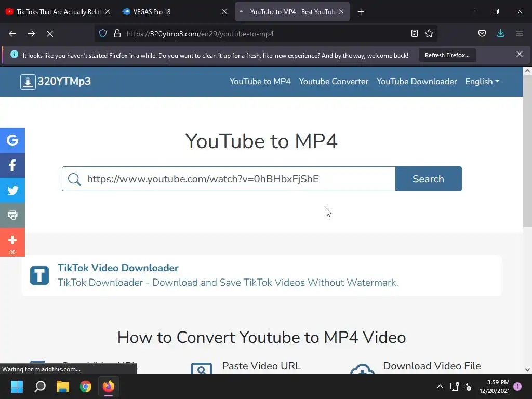Viewport: 532px width, 399px height.
Task: Click the network display tray icon
Action: 454,387
